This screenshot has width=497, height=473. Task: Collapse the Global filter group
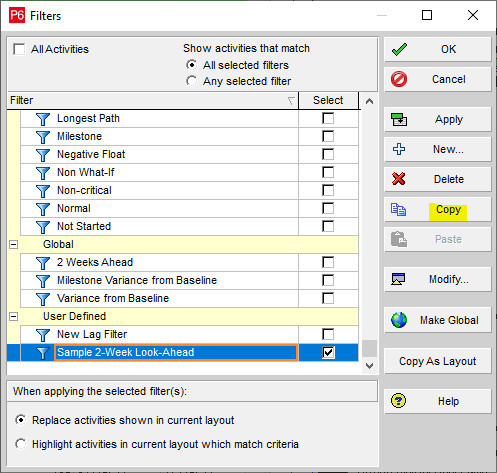click(13, 245)
